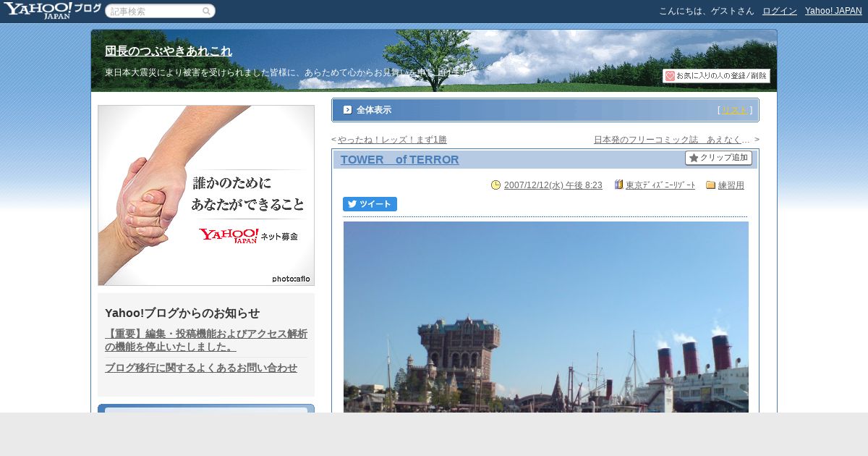Open the date link 2007/12/12(水) 午後 8:23
This screenshot has width=868, height=456.
[x=553, y=185]
